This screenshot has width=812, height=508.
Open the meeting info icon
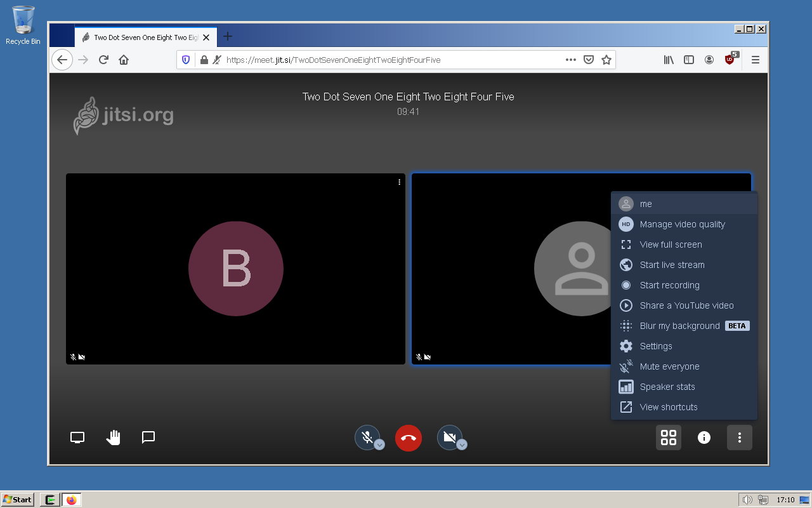point(704,438)
